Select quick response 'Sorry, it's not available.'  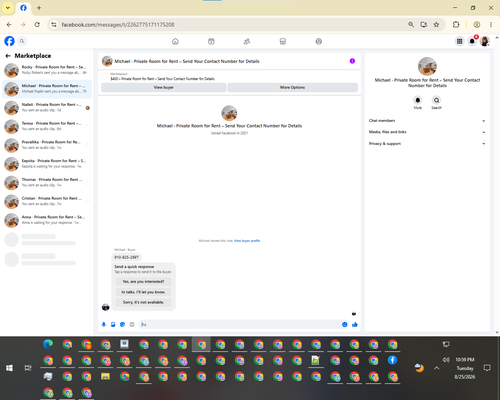click(x=143, y=302)
